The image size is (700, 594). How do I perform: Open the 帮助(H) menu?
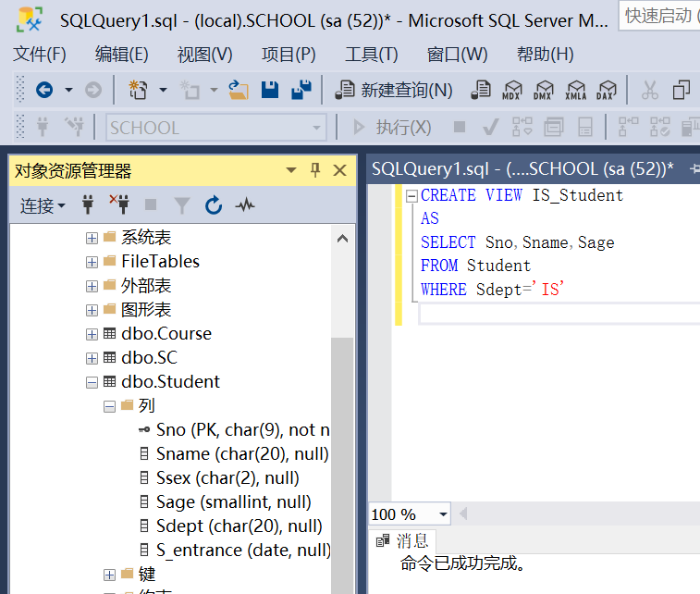tap(545, 55)
